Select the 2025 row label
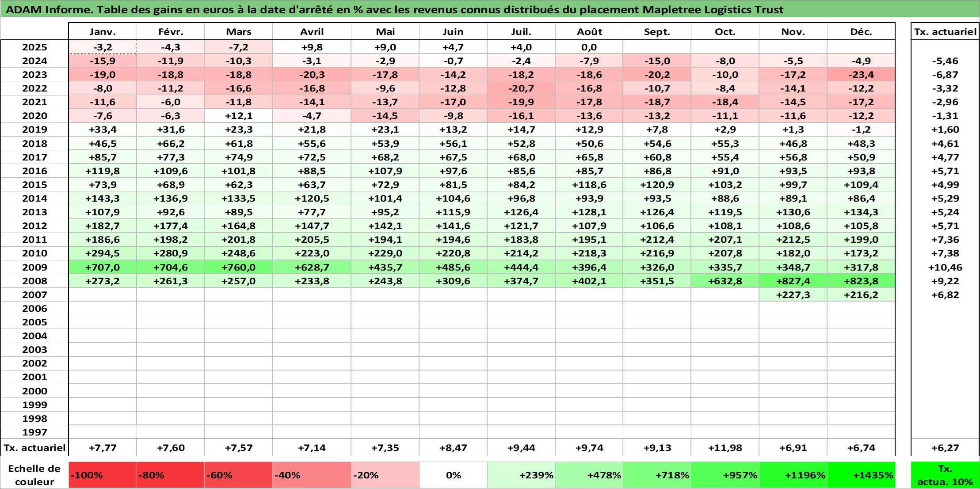This screenshot has width=980, height=489. click(x=34, y=47)
